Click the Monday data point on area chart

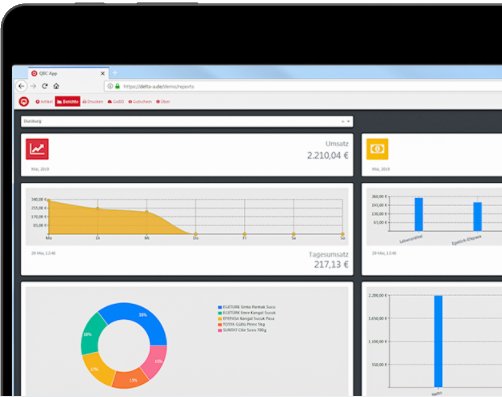pos(49,200)
